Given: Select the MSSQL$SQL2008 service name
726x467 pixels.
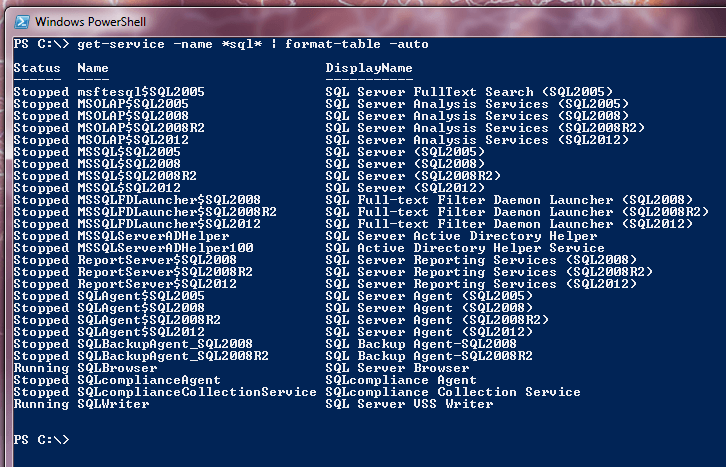Looking at the screenshot, I should pyautogui.click(x=129, y=164).
